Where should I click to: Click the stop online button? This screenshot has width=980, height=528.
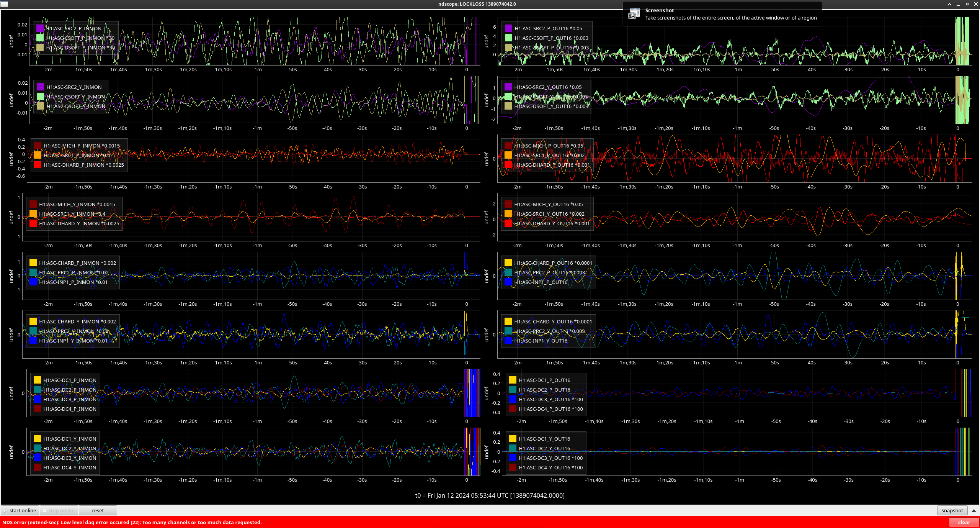pos(59,511)
